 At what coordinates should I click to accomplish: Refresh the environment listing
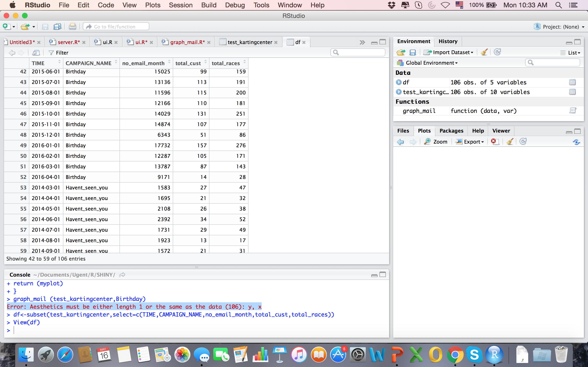pos(498,52)
